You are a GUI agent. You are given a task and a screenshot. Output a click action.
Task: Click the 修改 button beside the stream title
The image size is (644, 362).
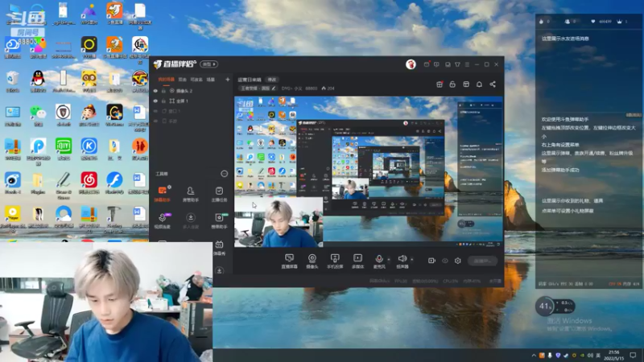[x=272, y=80]
